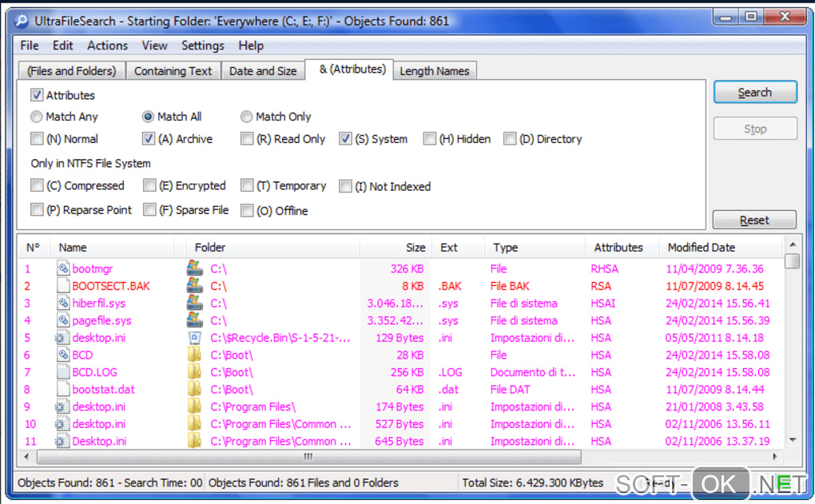Click the Reset button
The height and width of the screenshot is (504, 815).
pyautogui.click(x=754, y=220)
